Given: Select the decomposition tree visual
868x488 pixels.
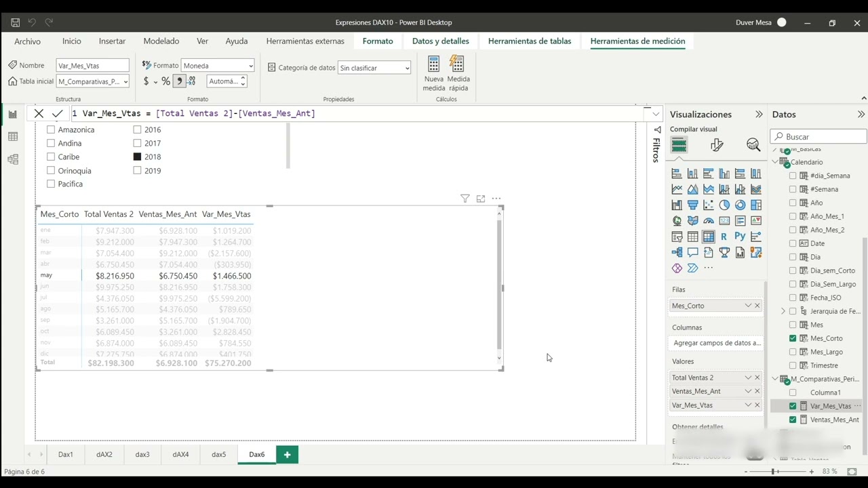Looking at the screenshot, I should coord(677,252).
